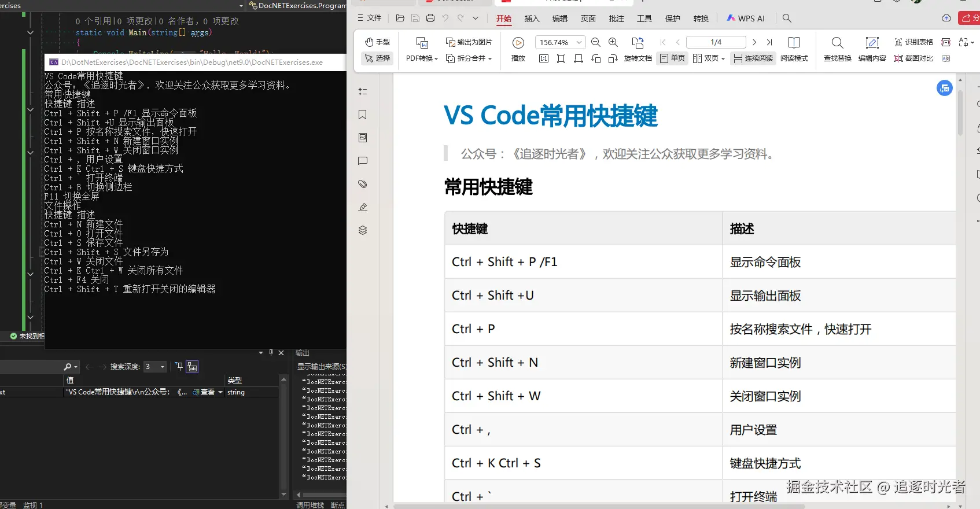The height and width of the screenshot is (509, 980).
Task: Open the 双页 double page dropdown
Action: 709,58
